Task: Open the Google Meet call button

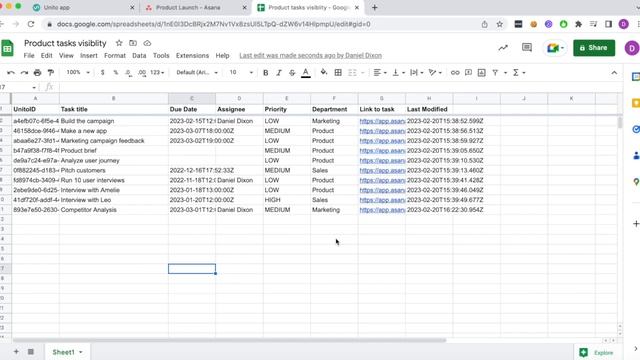Action: tap(555, 48)
